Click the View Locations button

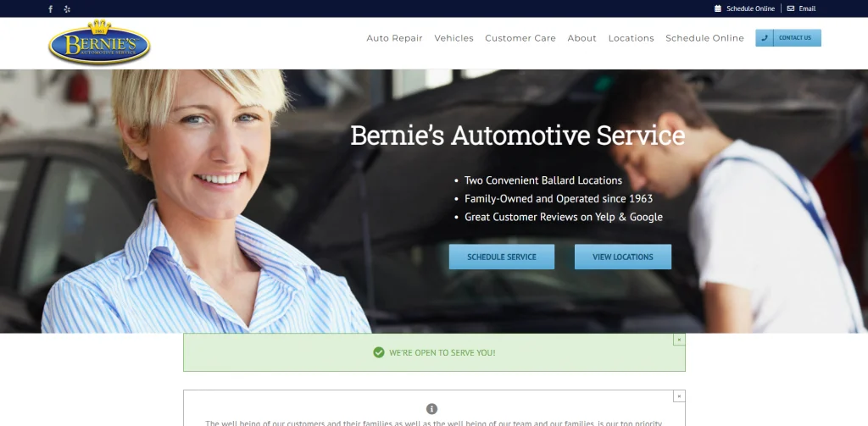[623, 257]
